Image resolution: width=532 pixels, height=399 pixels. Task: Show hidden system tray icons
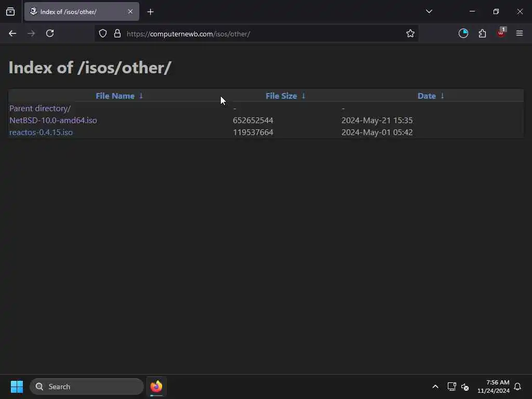(x=435, y=387)
